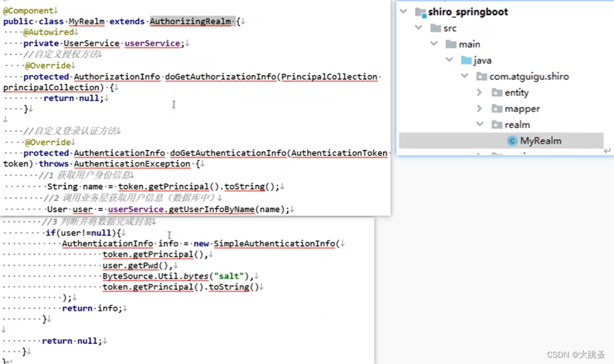This screenshot has height=364, width=614.
Task: Click the MyRealm class icon
Action: click(512, 141)
